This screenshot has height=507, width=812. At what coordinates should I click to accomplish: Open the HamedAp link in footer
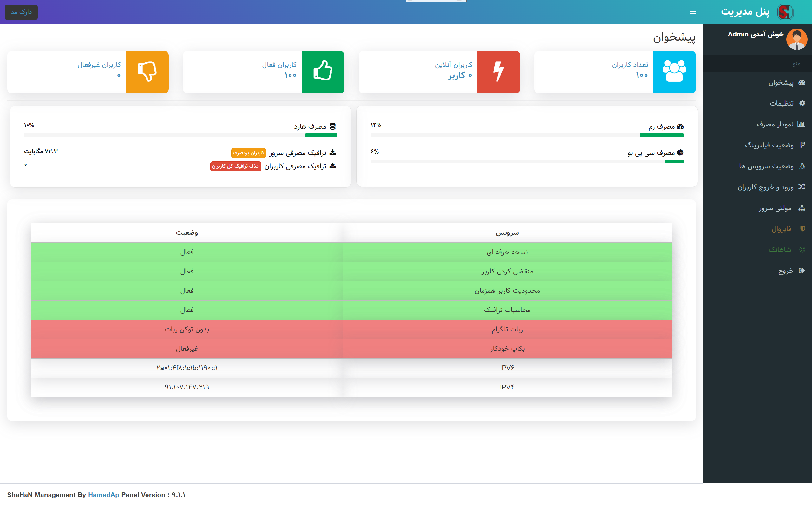coord(103,495)
